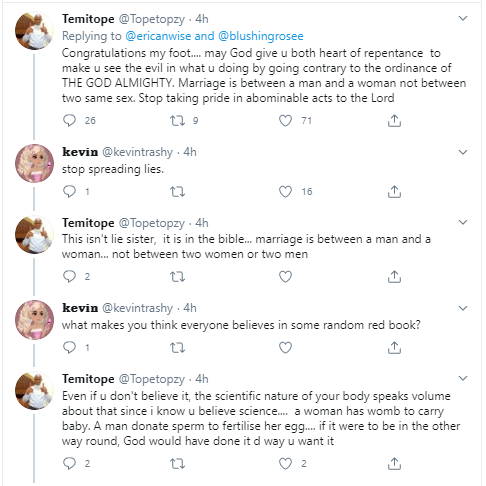Screen dimensions: 486x486
Task: Share kevin's "random red book" tweet
Action: coord(394,348)
